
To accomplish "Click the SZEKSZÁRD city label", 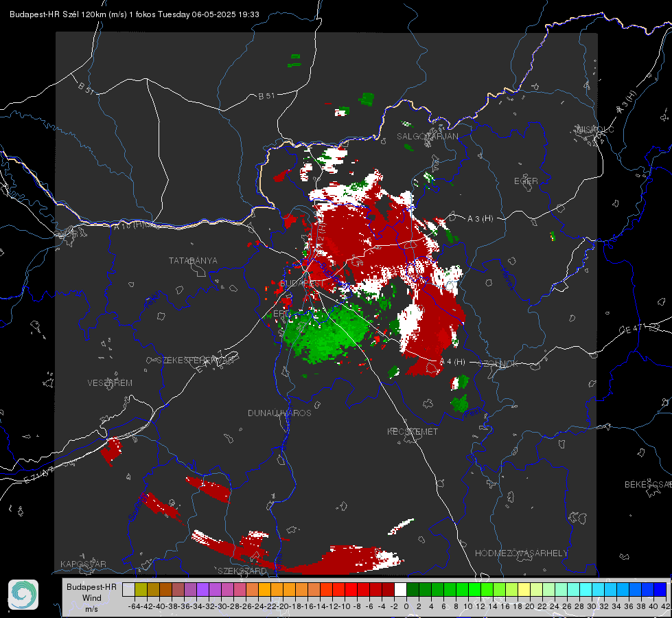I will click(x=242, y=571).
